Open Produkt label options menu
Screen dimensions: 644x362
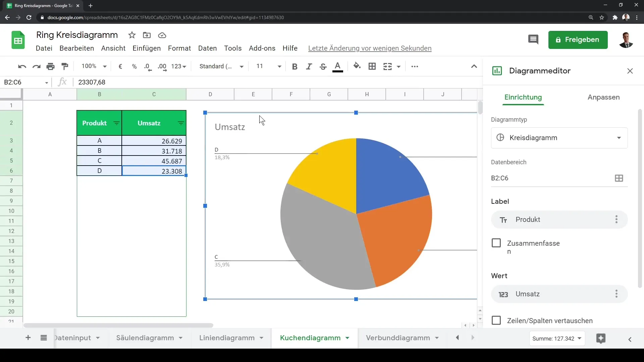tap(616, 220)
